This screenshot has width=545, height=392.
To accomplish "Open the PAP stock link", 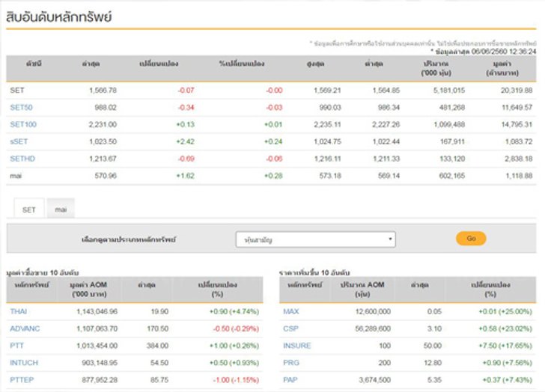I will pyautogui.click(x=290, y=380).
